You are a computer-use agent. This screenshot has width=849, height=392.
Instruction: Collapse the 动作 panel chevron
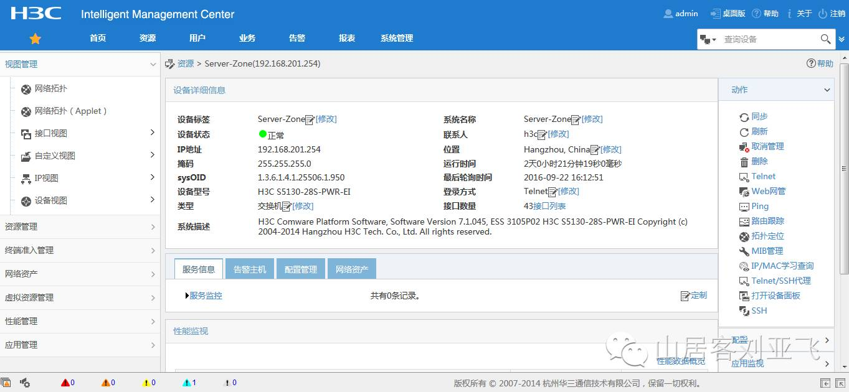827,90
